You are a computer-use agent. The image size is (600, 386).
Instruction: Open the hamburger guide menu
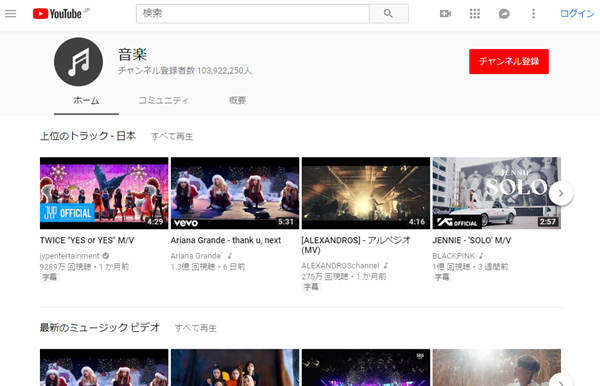[x=11, y=14]
